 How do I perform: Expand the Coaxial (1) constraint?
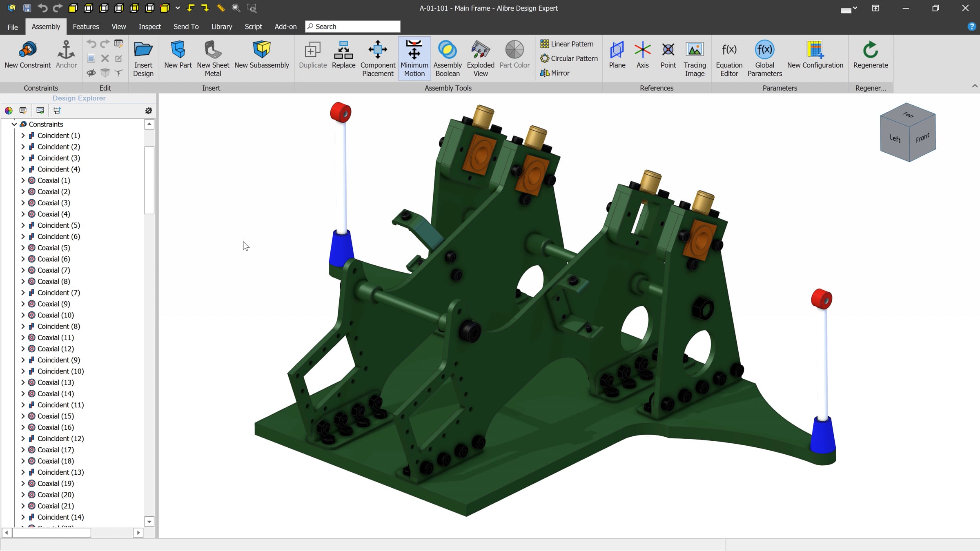point(23,180)
